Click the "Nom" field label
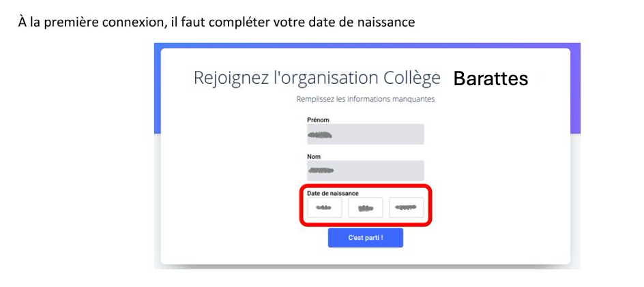 [x=314, y=156]
